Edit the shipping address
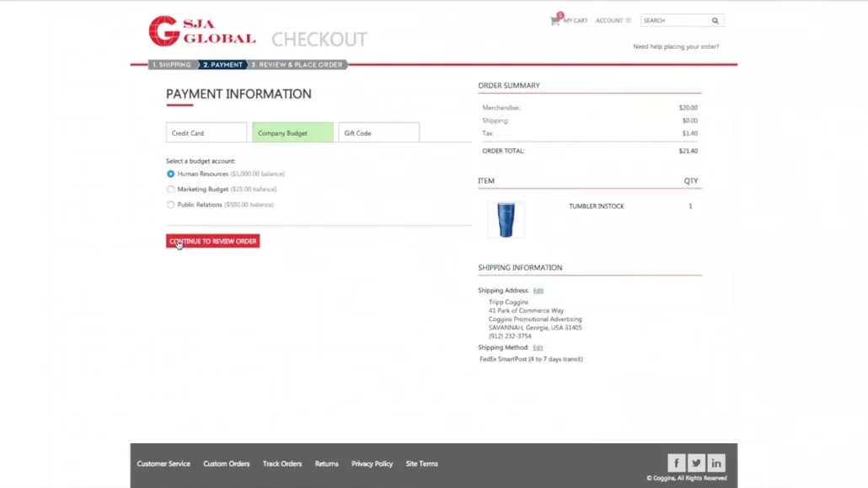Screen dimensions: 868x488 [538, 290]
